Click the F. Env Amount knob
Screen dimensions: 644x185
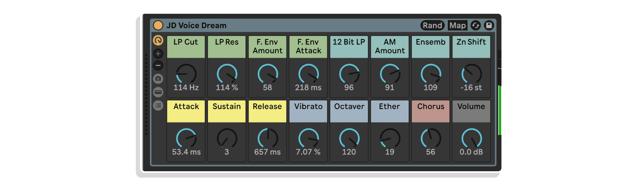268,74
